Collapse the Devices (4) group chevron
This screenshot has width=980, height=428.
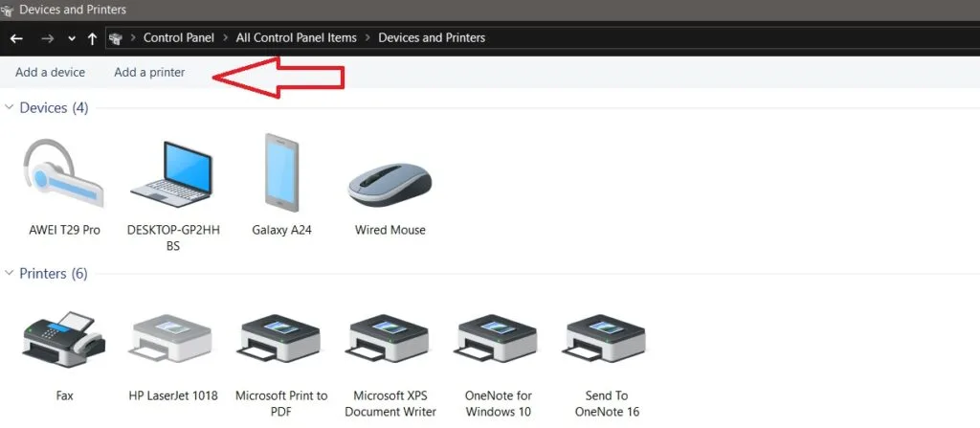pyautogui.click(x=9, y=107)
